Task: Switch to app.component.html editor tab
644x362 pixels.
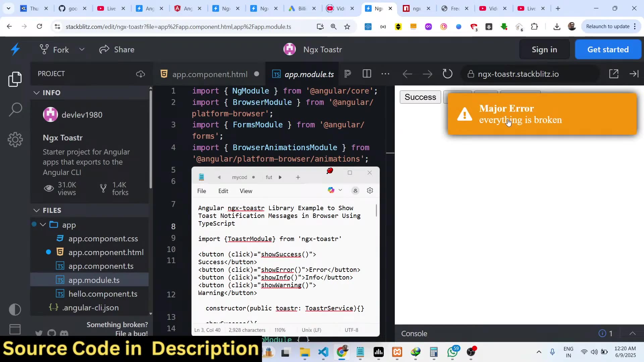Action: (210, 74)
